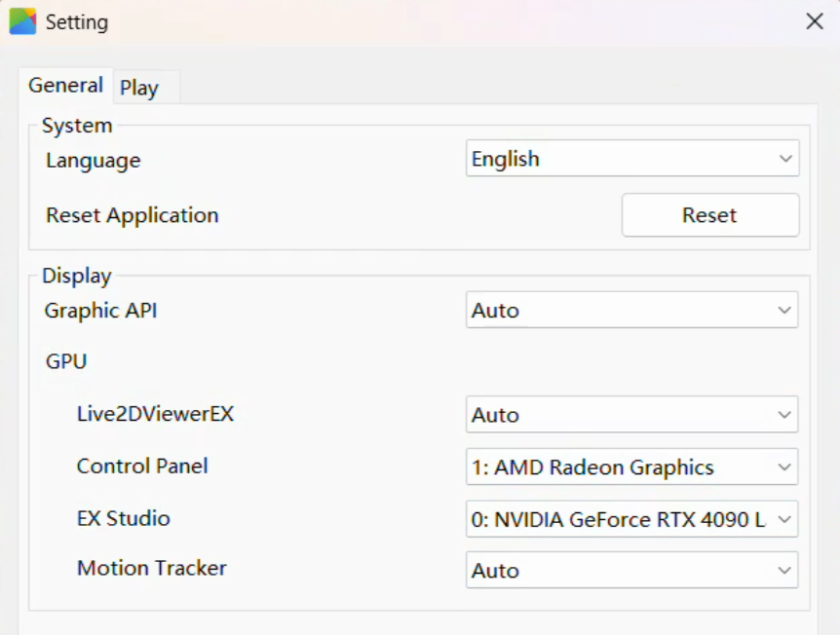Image resolution: width=840 pixels, height=635 pixels.
Task: Click the chevron on the Graphic API dropdown
Action: [783, 310]
